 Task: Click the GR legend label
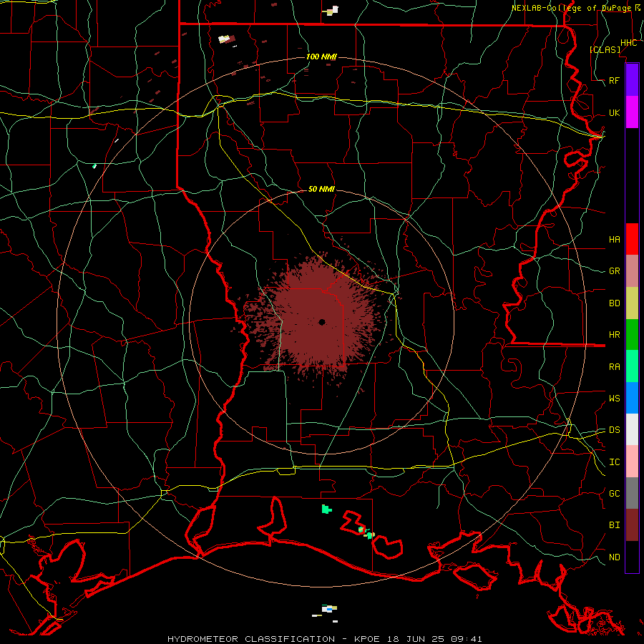click(x=614, y=271)
